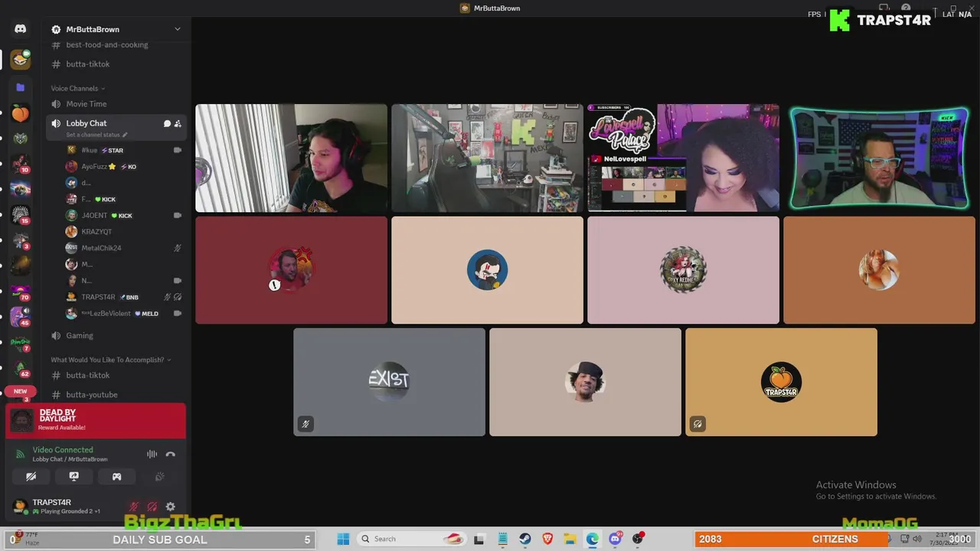The image size is (980, 551).
Task: Focus NelLovespell video tile
Action: pos(683,158)
